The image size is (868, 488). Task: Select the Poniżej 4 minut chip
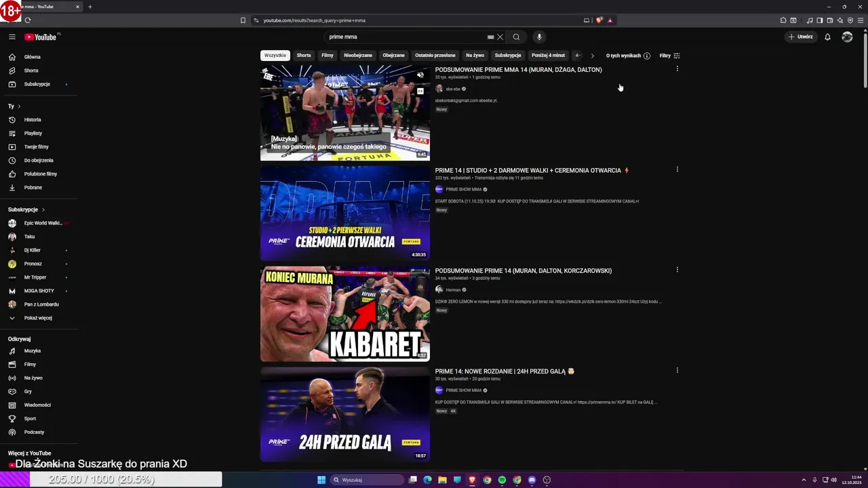tap(548, 56)
